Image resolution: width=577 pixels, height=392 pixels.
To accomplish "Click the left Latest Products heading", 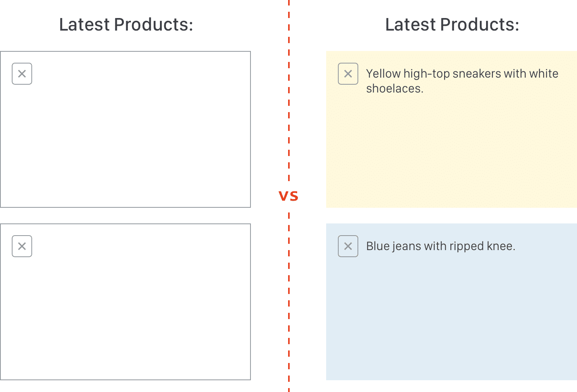I will [x=126, y=25].
